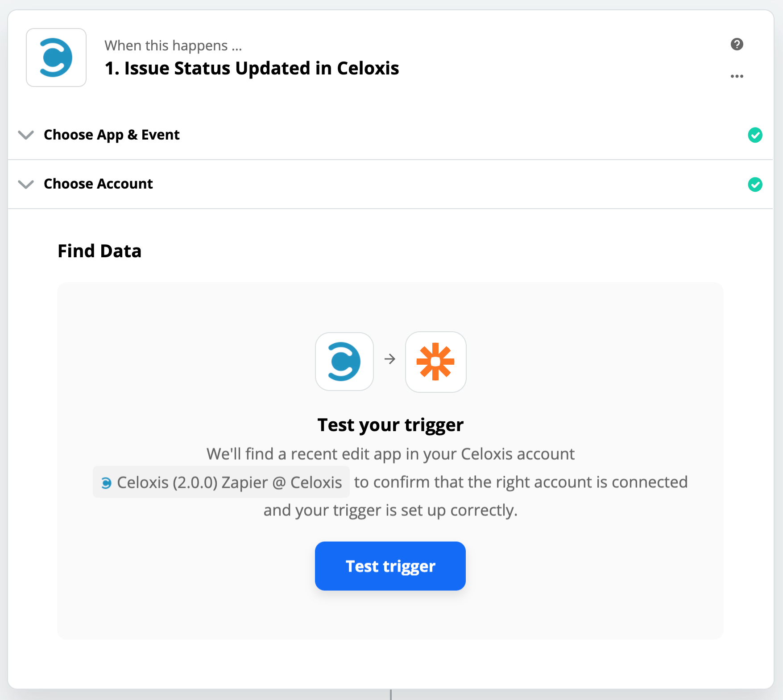
Task: Open the Choose Account section
Action: (98, 184)
